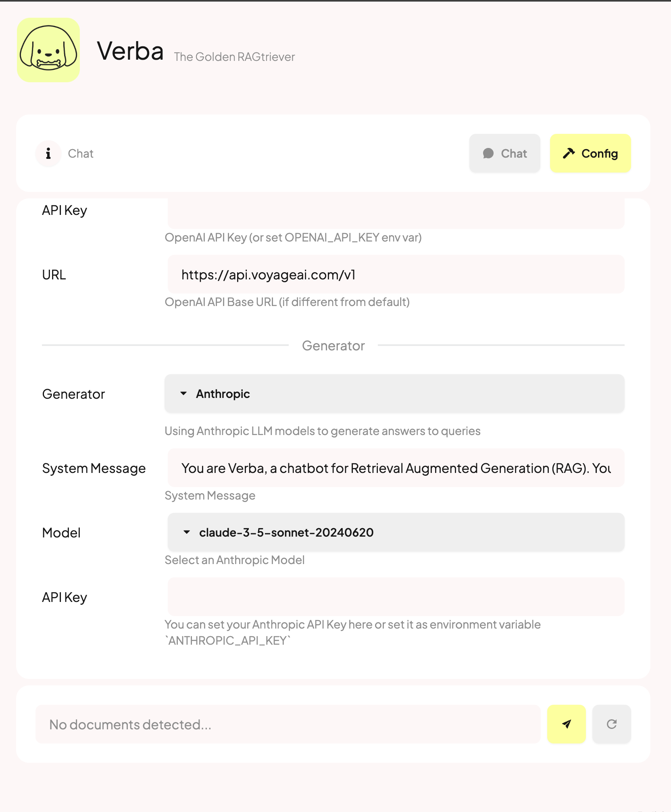The image size is (671, 812).
Task: Click the Anthropic API Key input field
Action: [x=396, y=597]
